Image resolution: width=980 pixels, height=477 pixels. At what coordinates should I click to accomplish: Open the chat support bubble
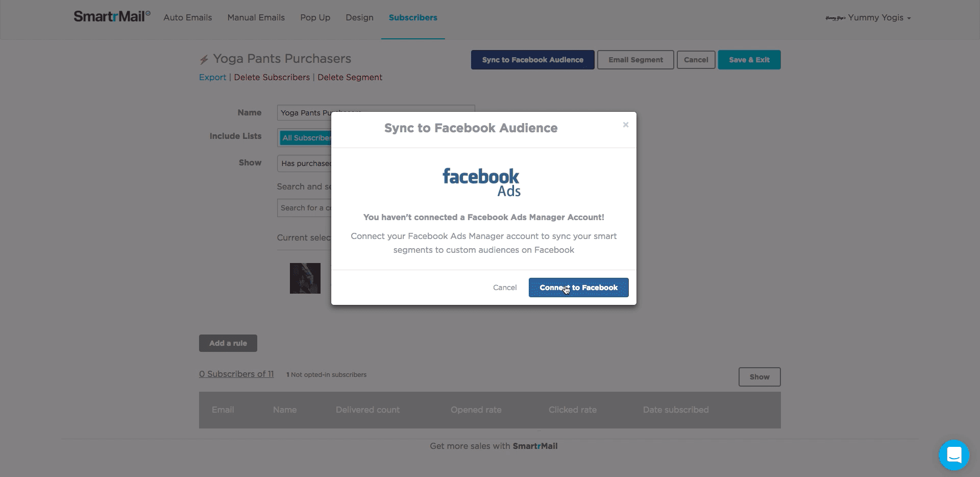coord(953,455)
